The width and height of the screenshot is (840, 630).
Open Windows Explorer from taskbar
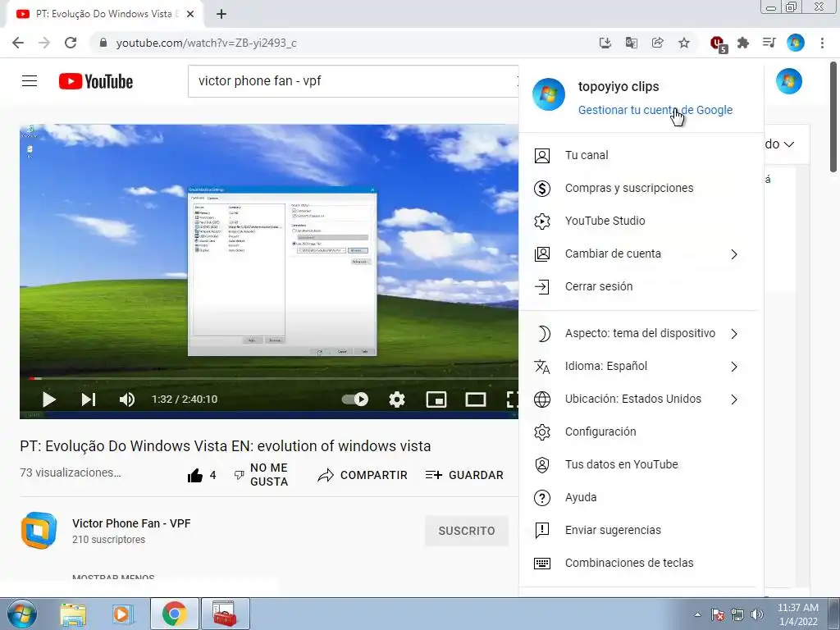click(x=73, y=614)
